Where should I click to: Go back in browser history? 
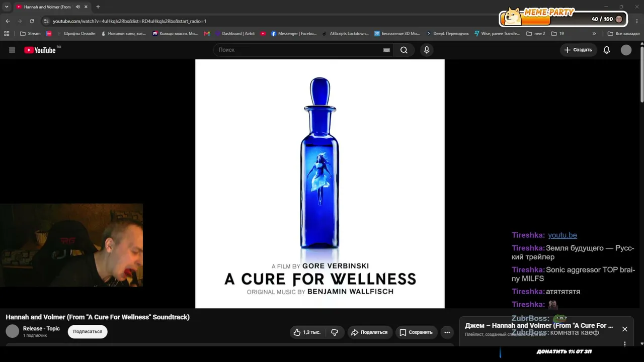pos(8,21)
